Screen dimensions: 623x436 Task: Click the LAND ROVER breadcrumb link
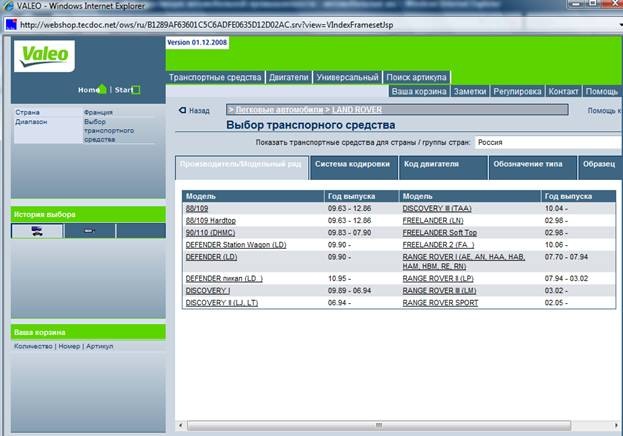pos(357,110)
